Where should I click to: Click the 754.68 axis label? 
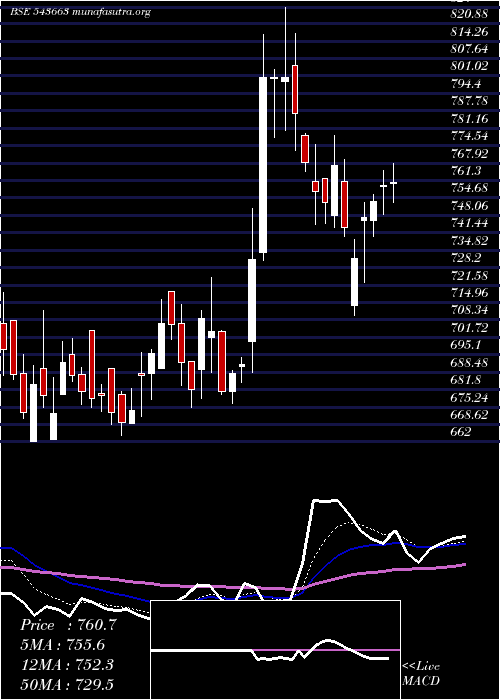tap(469, 188)
